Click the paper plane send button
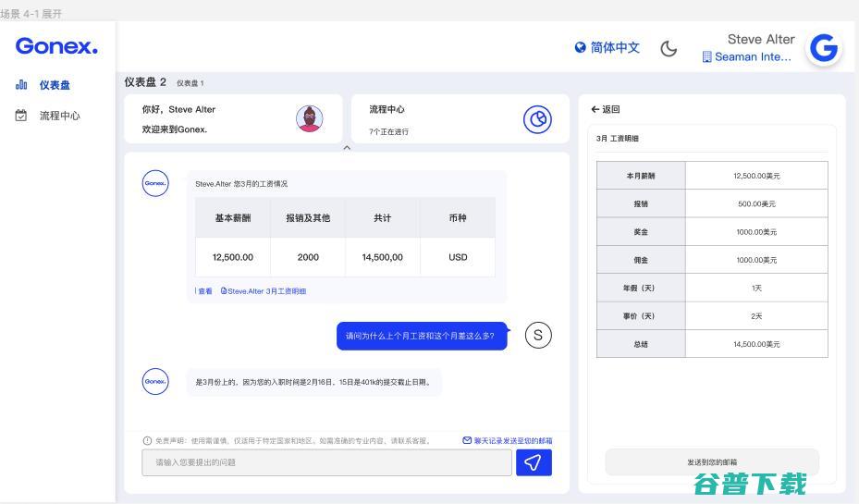Screen dimensions: 859x504 [x=534, y=462]
